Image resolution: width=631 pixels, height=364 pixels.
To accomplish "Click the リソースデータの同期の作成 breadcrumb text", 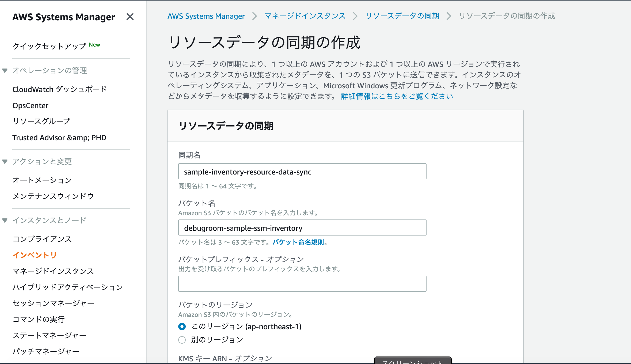I will (x=507, y=16).
